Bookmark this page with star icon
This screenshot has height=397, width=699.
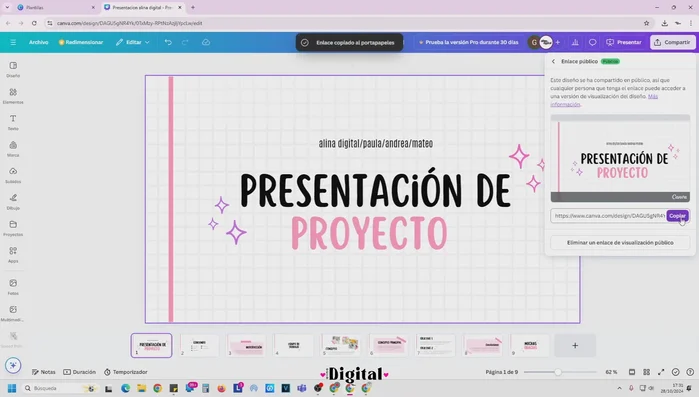pos(646,23)
